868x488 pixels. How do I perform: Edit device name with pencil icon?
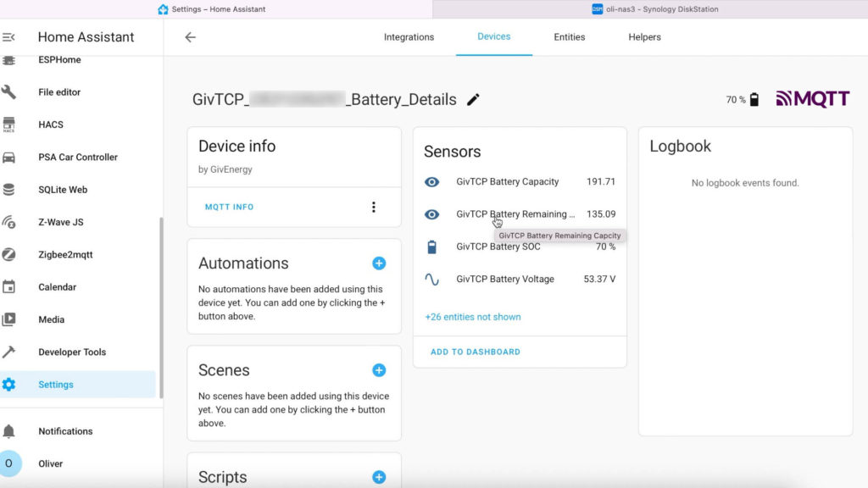(x=473, y=100)
